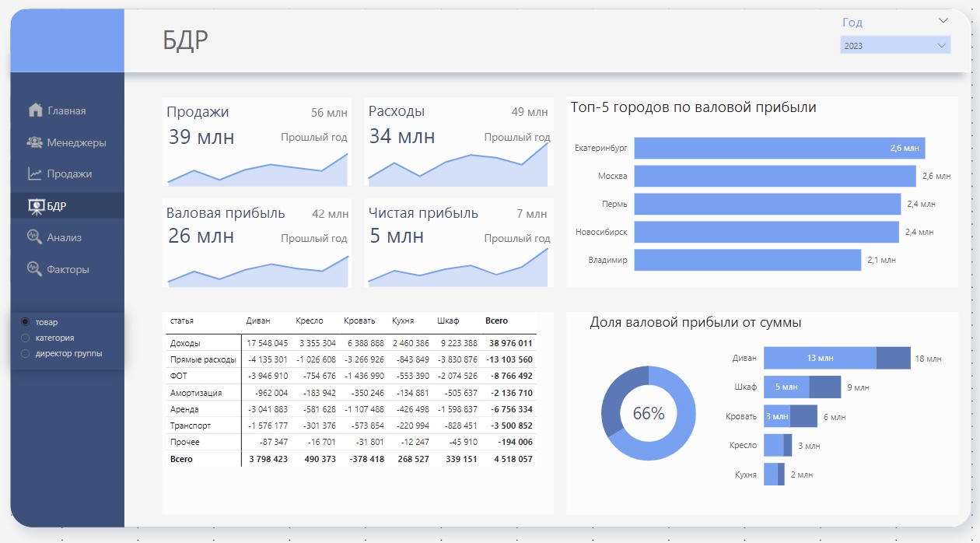Click the -378 418 Кровать total cell

(x=366, y=459)
